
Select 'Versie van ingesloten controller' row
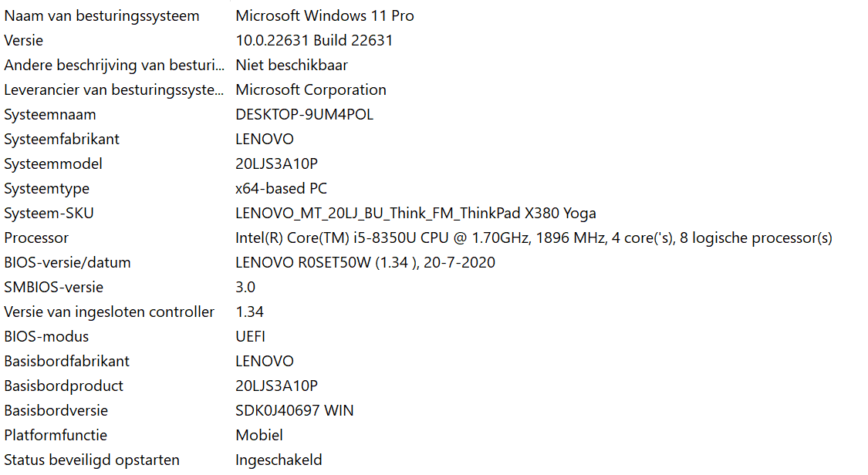coord(109,312)
